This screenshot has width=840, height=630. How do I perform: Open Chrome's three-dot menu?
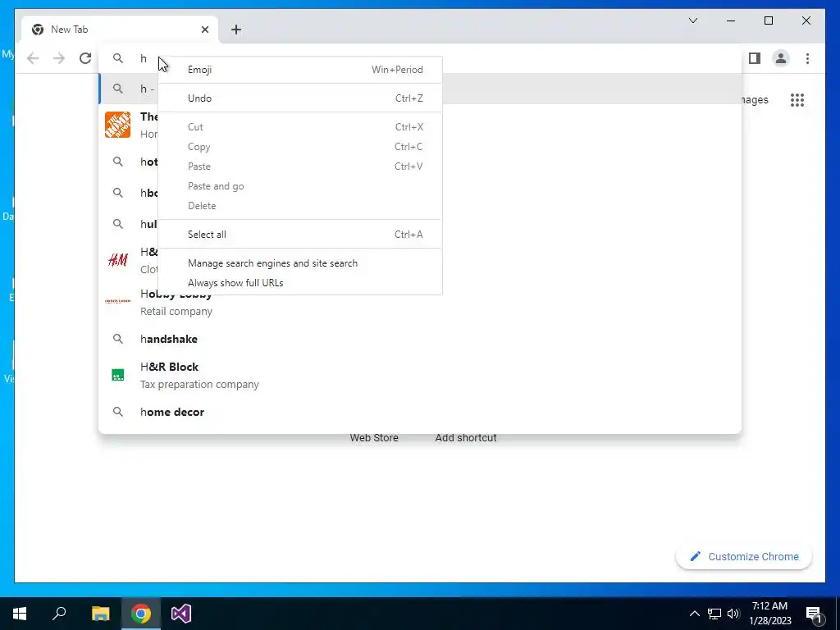(x=807, y=58)
